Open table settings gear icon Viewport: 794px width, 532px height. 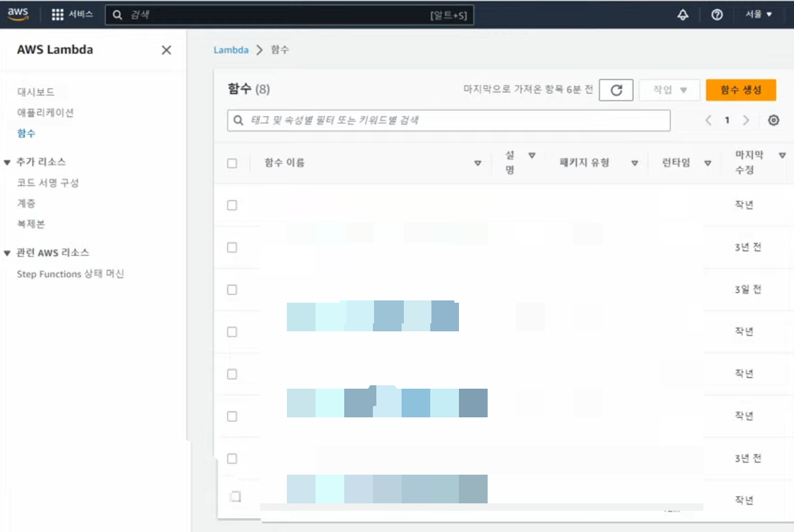(773, 120)
